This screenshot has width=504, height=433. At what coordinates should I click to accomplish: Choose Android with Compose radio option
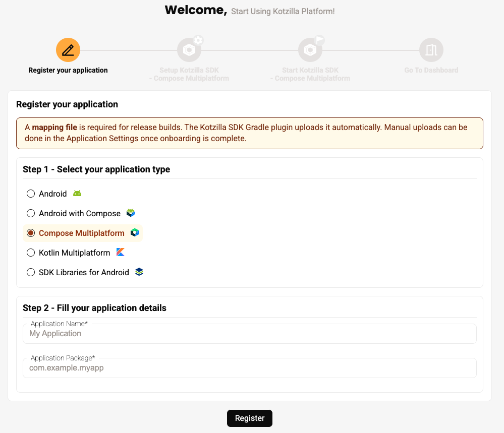click(31, 213)
